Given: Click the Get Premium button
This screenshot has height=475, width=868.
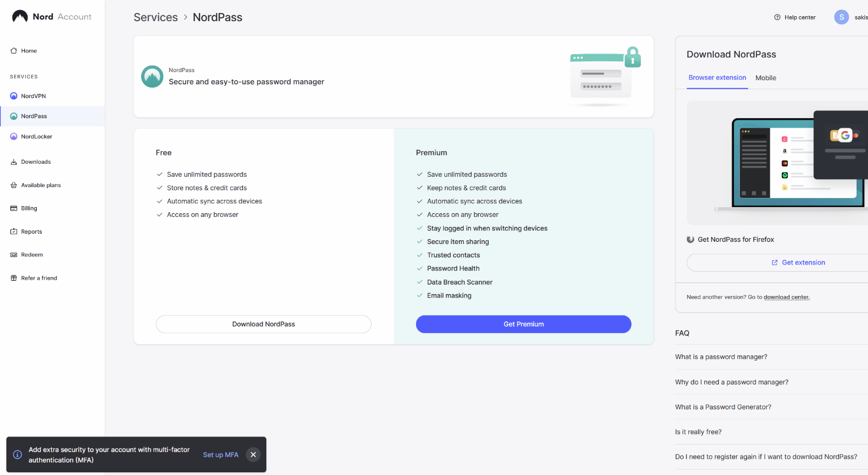Looking at the screenshot, I should [524, 324].
